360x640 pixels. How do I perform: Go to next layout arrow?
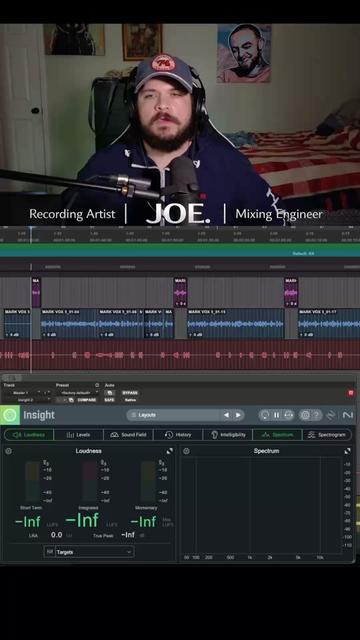tap(238, 415)
